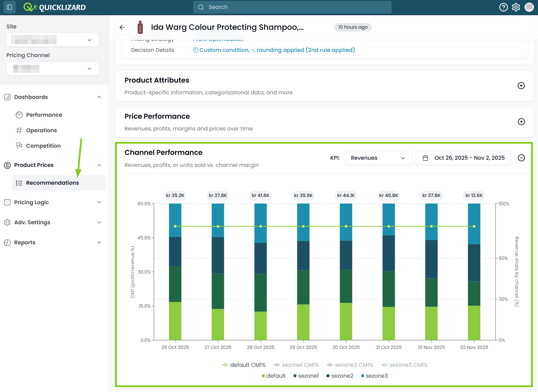Click the 30 Oct 2025 top blue segment

[346, 222]
